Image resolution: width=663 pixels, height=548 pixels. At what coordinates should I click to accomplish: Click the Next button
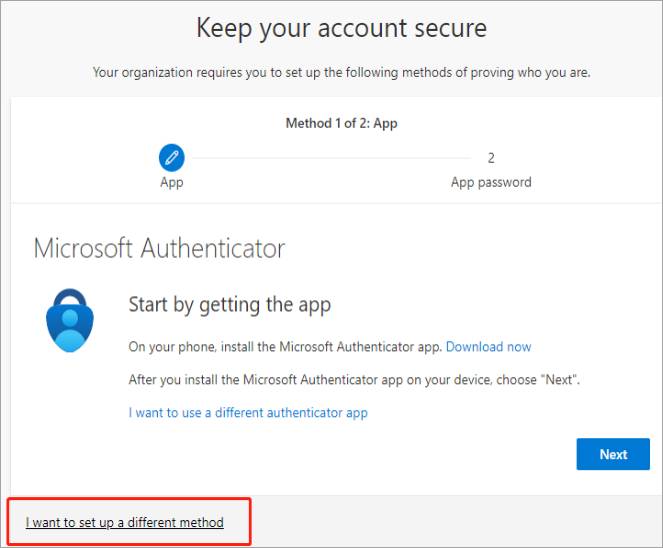click(613, 454)
